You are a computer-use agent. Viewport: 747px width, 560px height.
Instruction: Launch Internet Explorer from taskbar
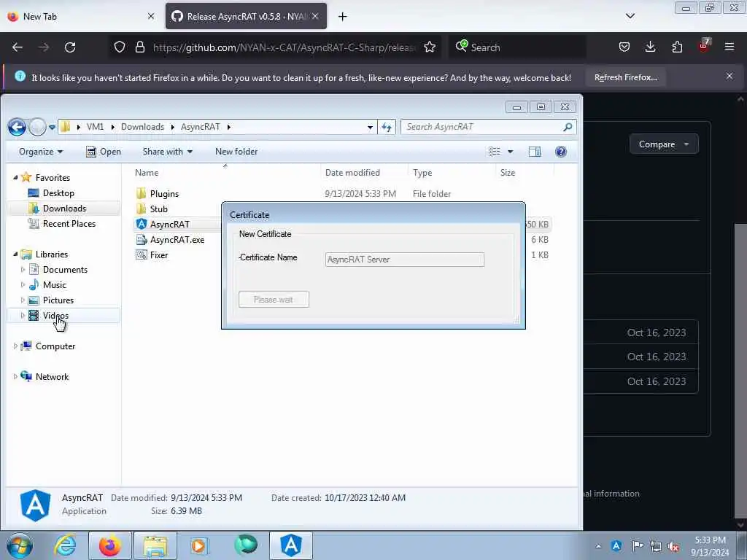pos(65,545)
